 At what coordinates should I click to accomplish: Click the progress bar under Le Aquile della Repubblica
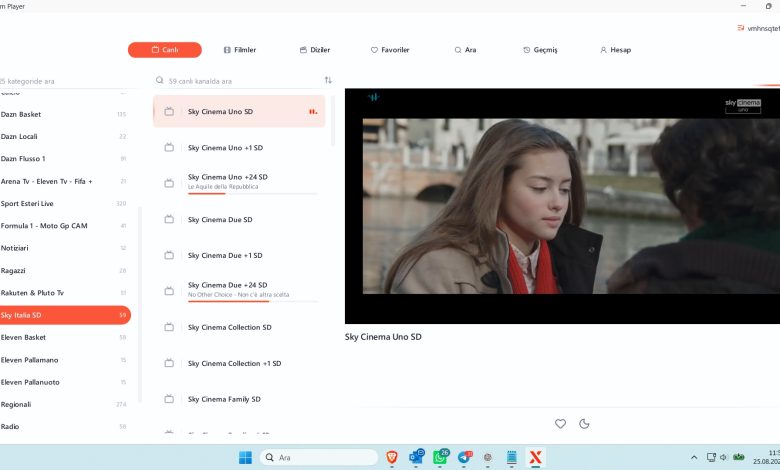pos(253,193)
